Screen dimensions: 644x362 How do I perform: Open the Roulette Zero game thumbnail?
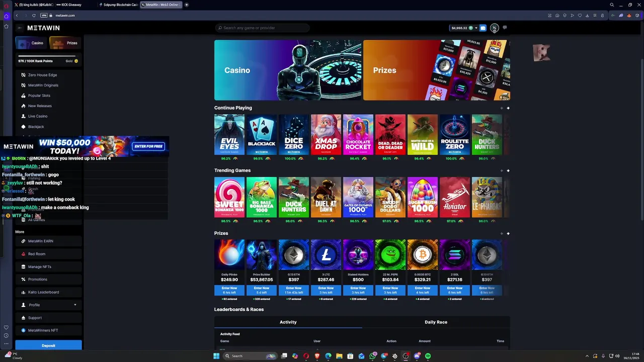click(x=455, y=135)
